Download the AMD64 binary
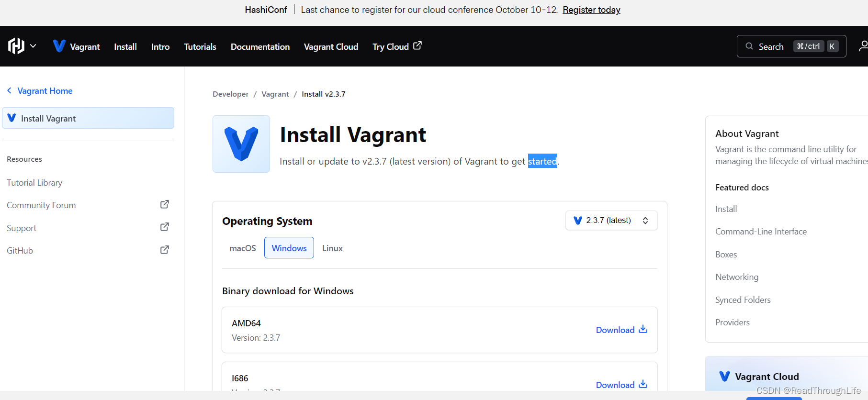This screenshot has width=868, height=400. (x=621, y=330)
